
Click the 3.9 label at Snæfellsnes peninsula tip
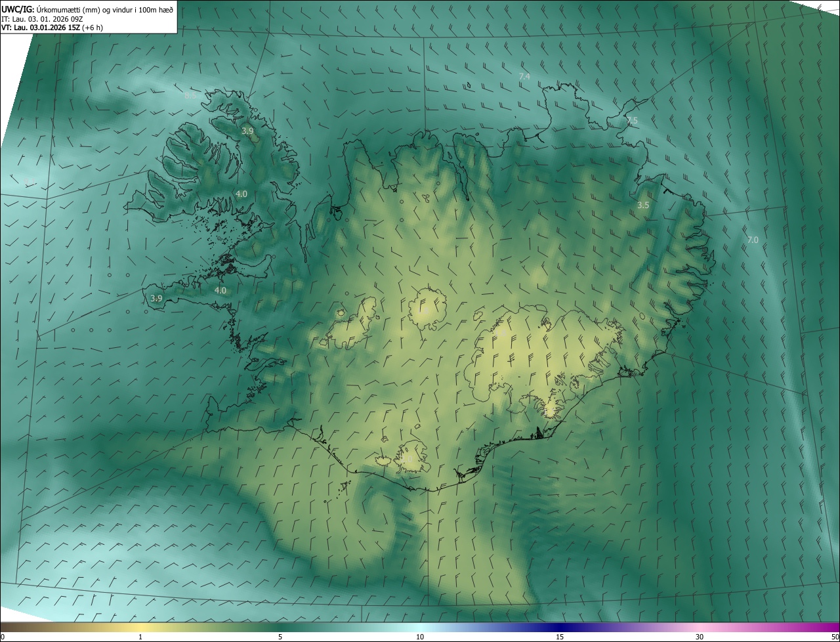tap(156, 298)
